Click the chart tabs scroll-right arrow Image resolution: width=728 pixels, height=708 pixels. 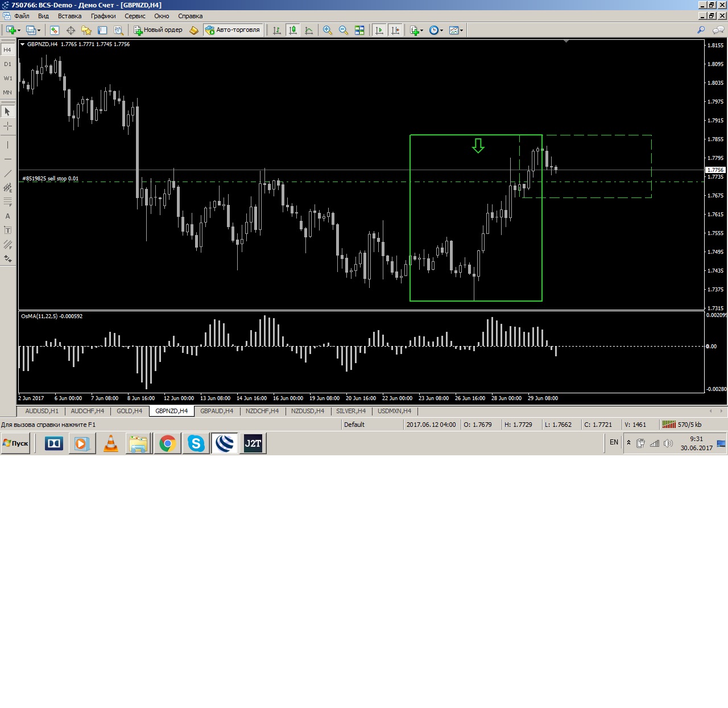click(721, 411)
